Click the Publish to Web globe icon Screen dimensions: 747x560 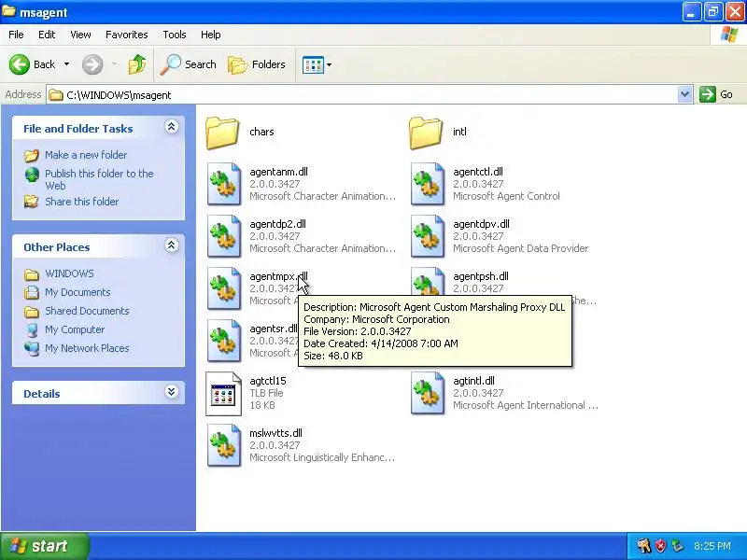(32, 175)
